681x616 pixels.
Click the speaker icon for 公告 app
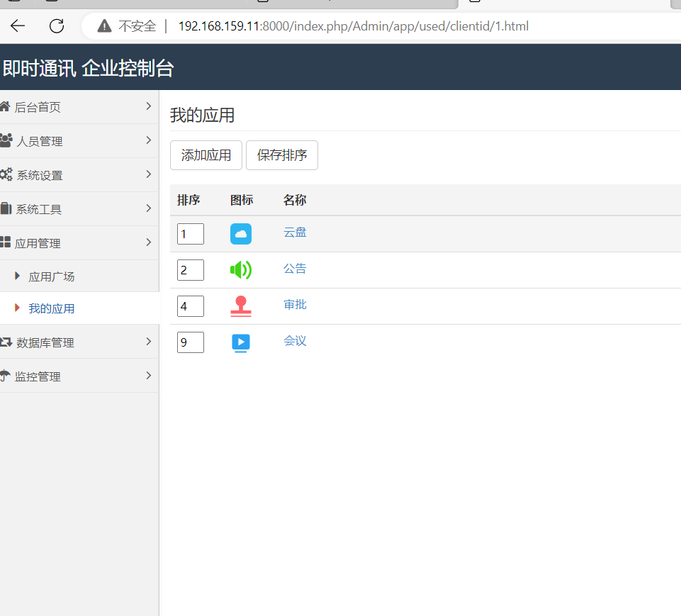click(241, 269)
